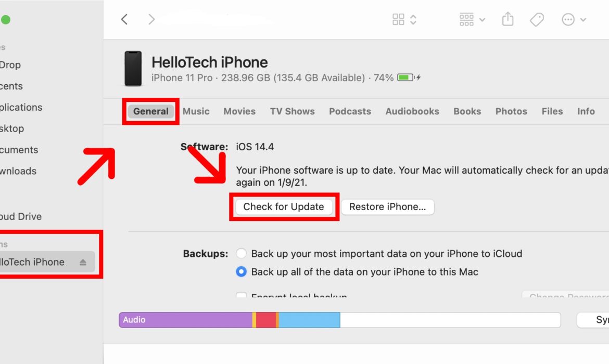Toggle Encrypt local backup checkbox
The image size is (609, 364).
tap(241, 296)
